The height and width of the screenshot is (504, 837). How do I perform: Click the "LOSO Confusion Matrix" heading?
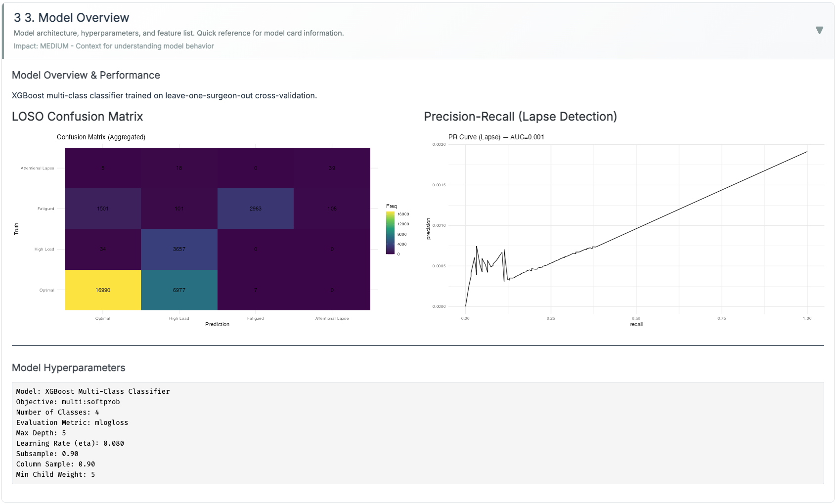point(77,117)
